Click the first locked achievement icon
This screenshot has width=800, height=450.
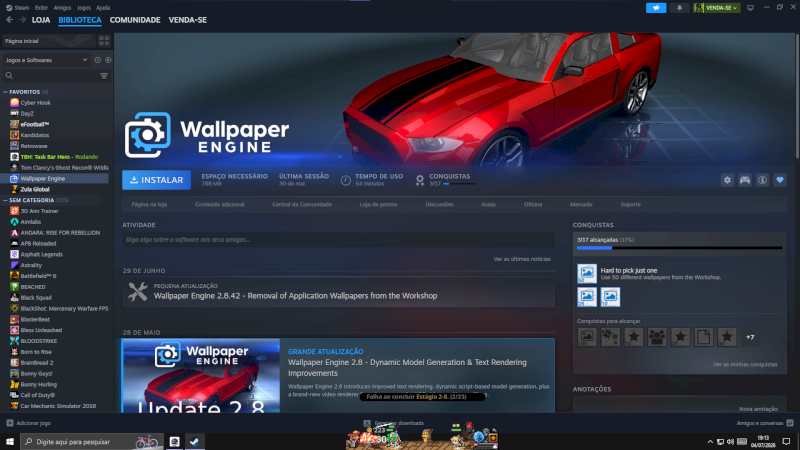[x=587, y=337]
